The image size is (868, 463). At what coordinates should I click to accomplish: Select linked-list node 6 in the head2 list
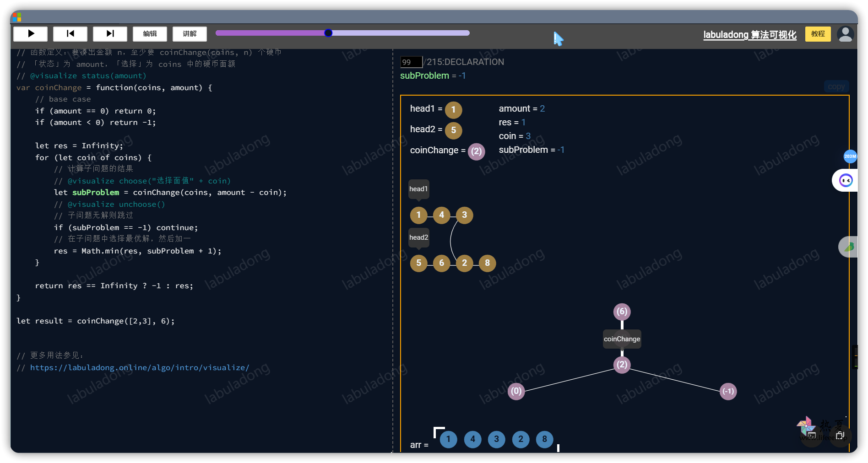pyautogui.click(x=441, y=263)
